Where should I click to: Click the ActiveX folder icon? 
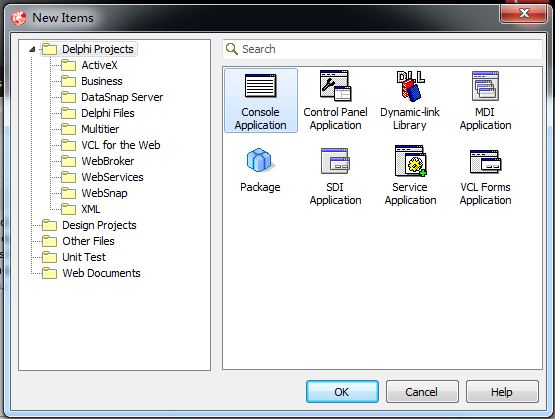(68, 65)
